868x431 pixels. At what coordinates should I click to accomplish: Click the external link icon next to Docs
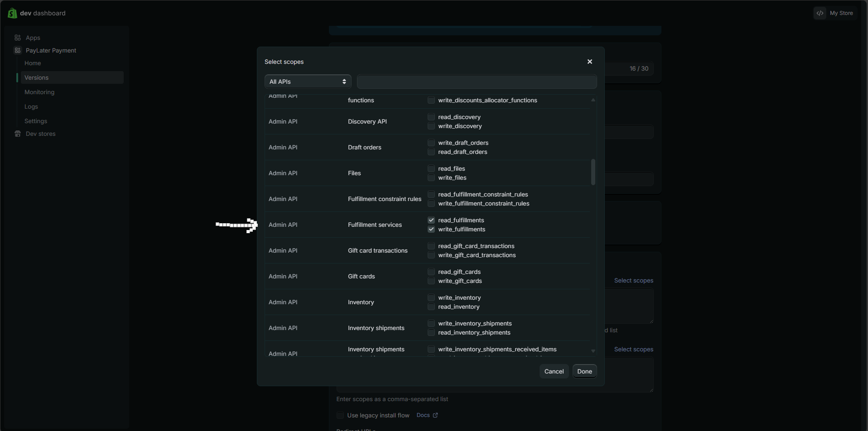click(435, 415)
